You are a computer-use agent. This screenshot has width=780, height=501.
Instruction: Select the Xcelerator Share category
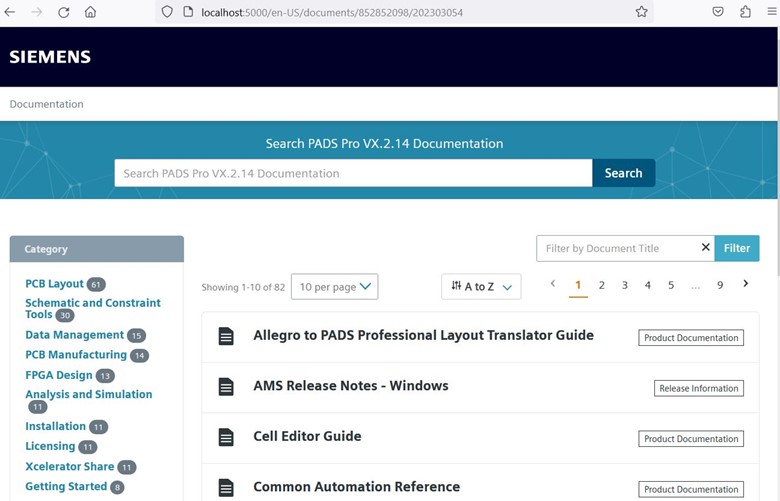click(x=70, y=467)
